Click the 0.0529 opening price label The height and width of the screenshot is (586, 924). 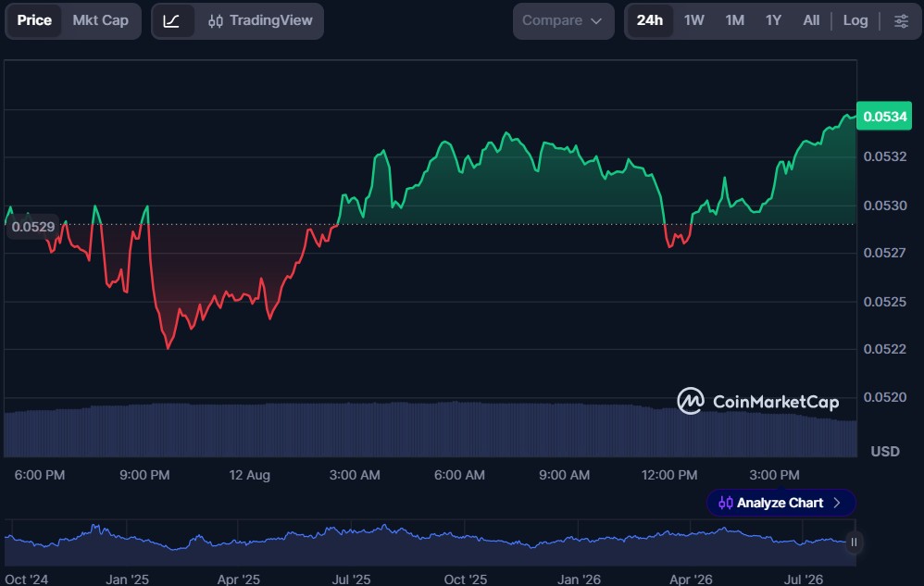coord(32,227)
